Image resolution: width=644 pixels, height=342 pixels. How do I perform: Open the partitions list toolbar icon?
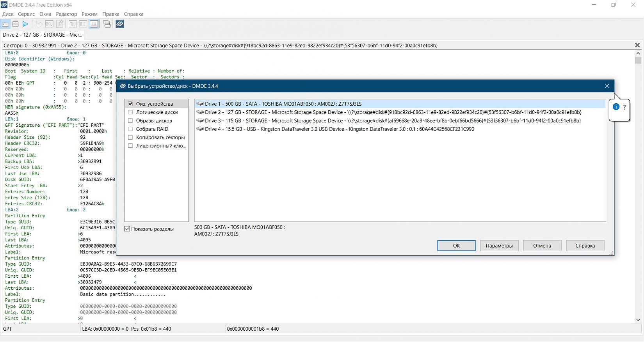pos(16,24)
